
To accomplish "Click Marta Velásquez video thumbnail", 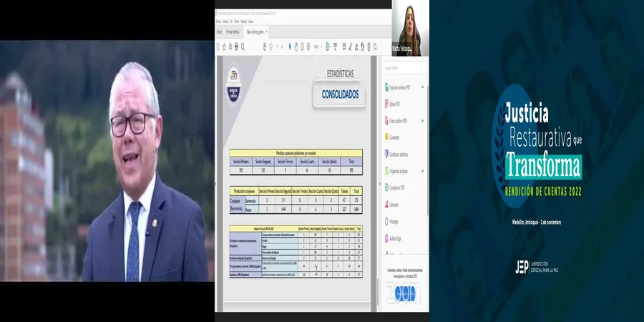I will (x=410, y=28).
